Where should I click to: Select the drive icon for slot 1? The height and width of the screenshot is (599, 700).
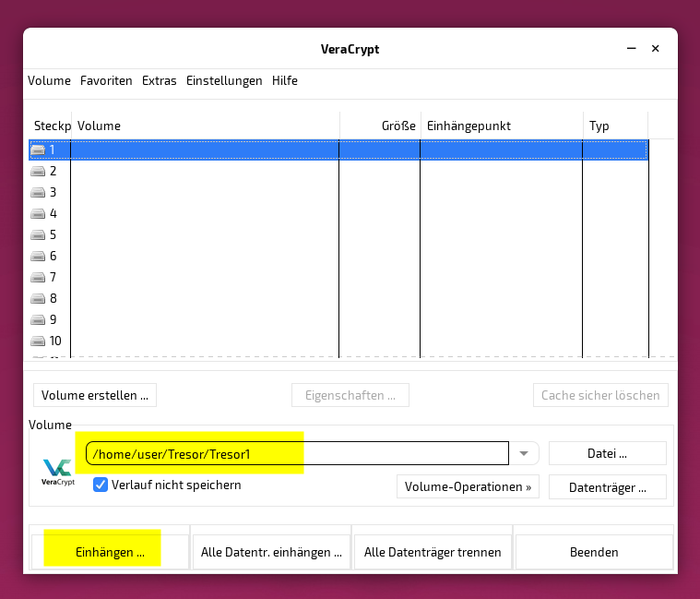click(38, 150)
